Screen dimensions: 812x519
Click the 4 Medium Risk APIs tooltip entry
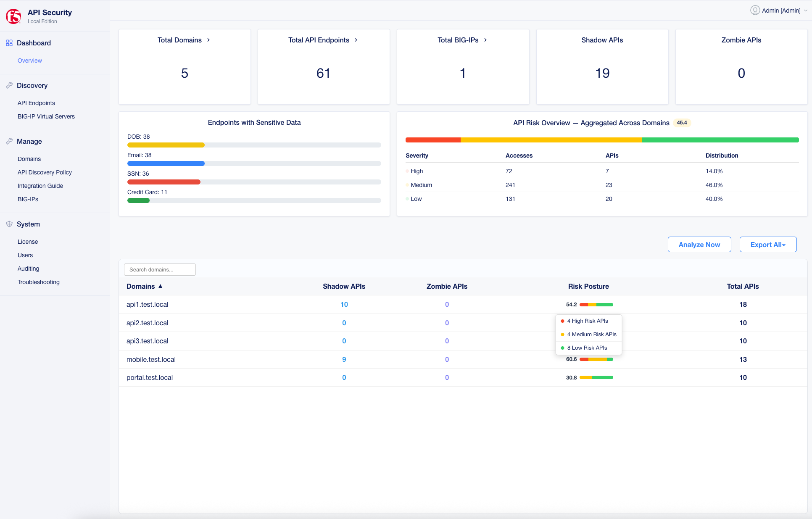588,335
